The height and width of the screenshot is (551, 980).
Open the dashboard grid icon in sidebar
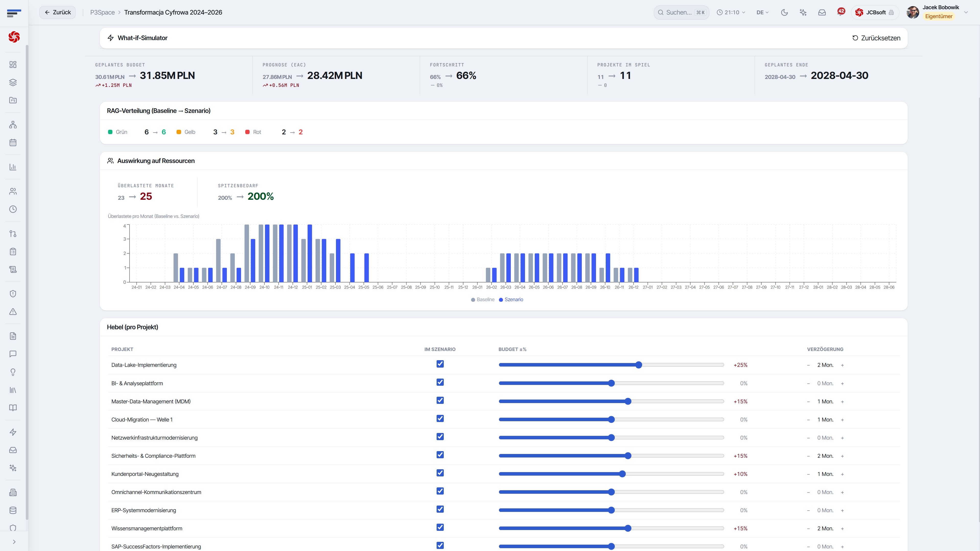[x=13, y=65]
